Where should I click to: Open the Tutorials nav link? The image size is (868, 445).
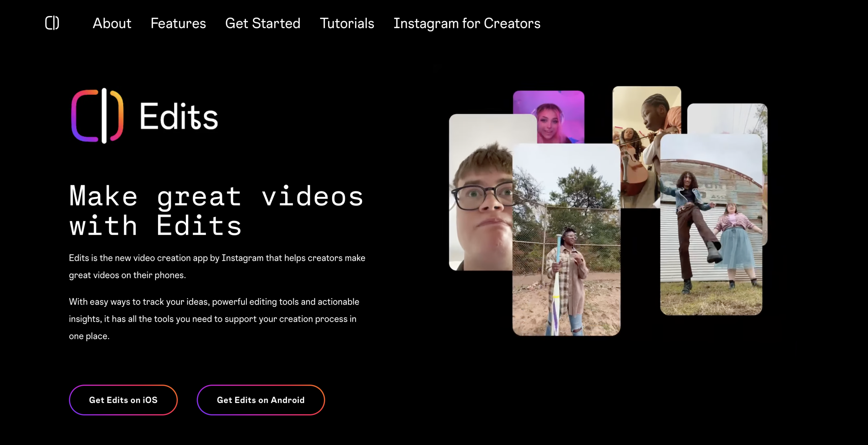coord(347,23)
